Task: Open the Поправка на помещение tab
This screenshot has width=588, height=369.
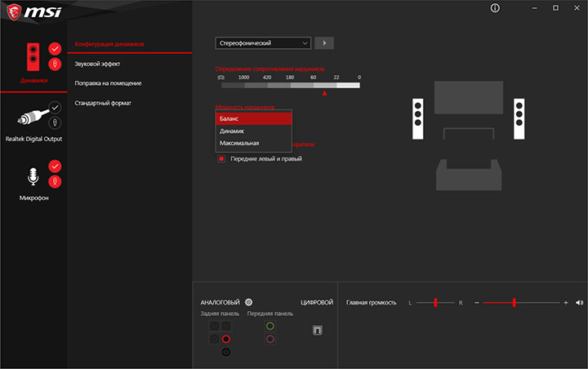Action: (x=108, y=83)
